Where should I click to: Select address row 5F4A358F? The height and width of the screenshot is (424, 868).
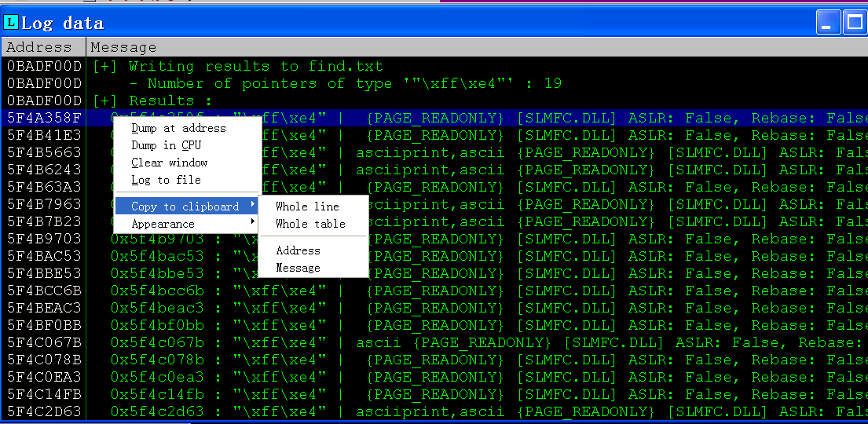click(x=44, y=118)
